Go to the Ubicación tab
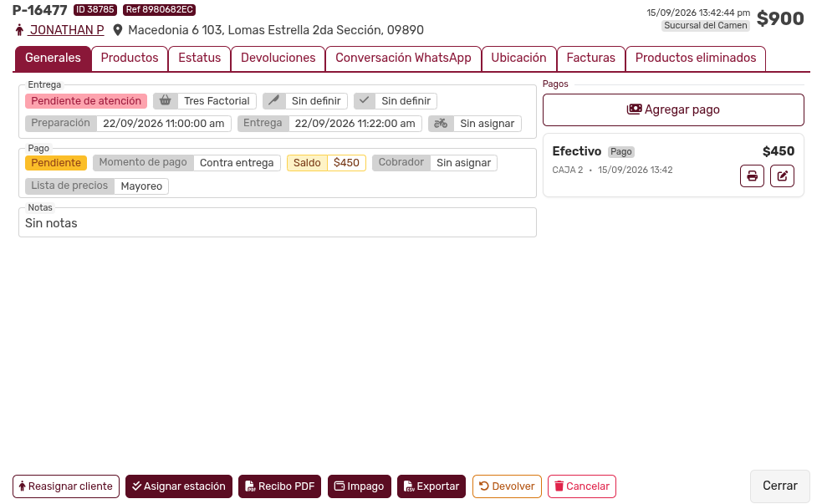 [x=518, y=59]
